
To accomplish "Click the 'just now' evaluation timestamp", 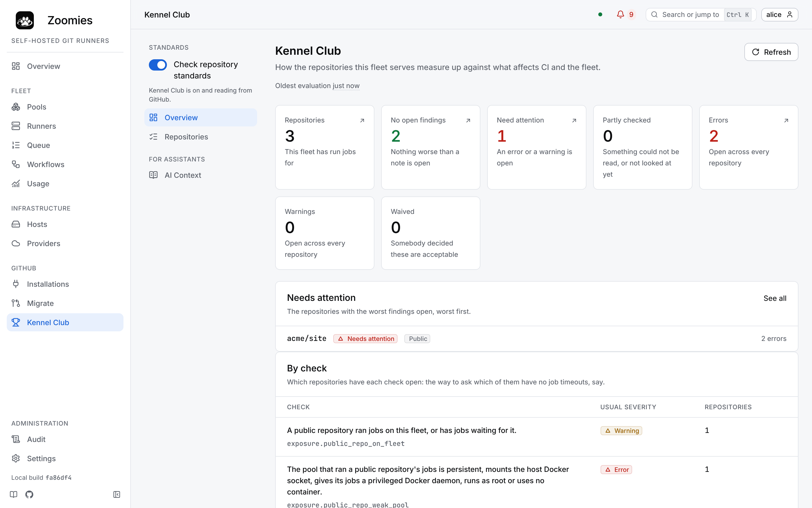I will click(346, 86).
